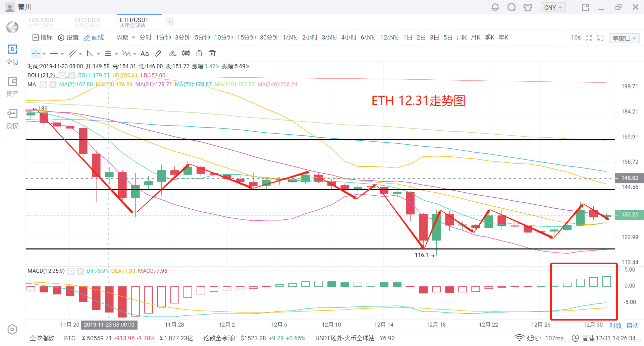Click the eraser drawing tool
This screenshot has height=346, width=644.
(172, 54)
